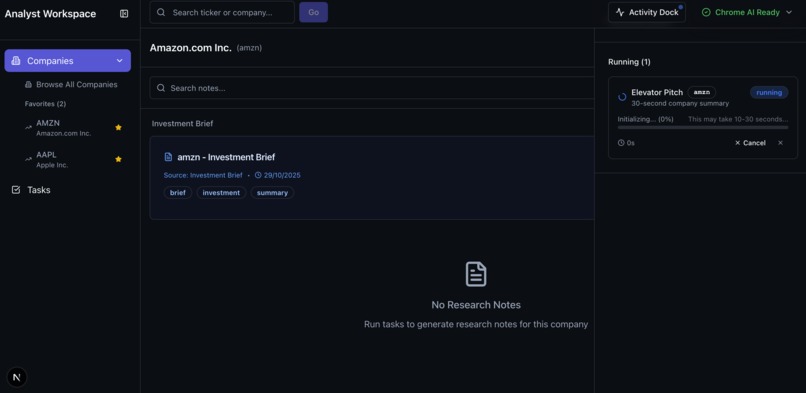Click the Elevator Pitch progress bar
The width and height of the screenshot is (806, 393).
click(703, 127)
